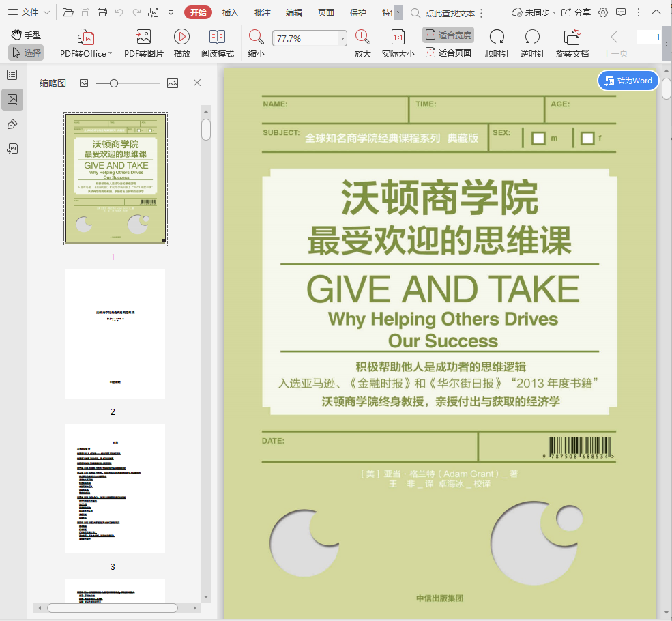This screenshot has width=672, height=621.
Task: Open the 批注 tab
Action: [x=262, y=12]
